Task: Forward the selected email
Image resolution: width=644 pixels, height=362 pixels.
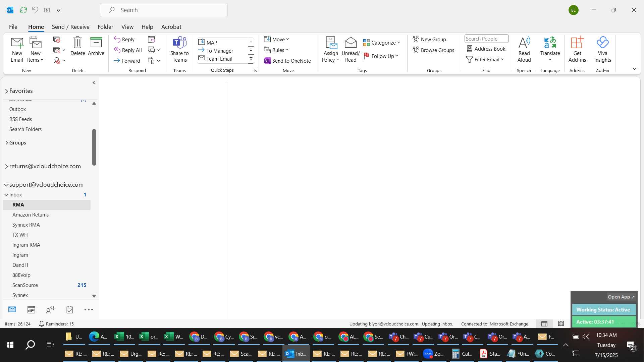Action: (127, 61)
